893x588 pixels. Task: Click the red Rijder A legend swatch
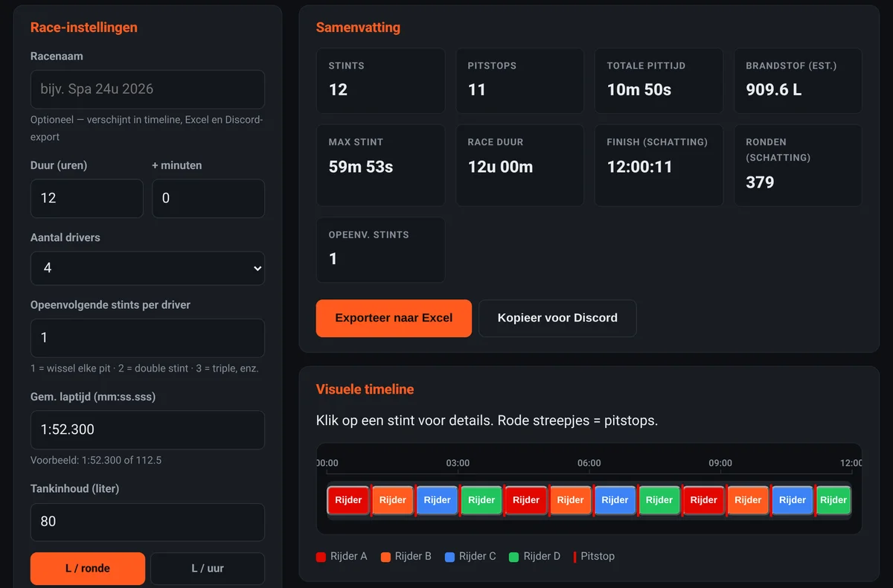[x=321, y=557]
